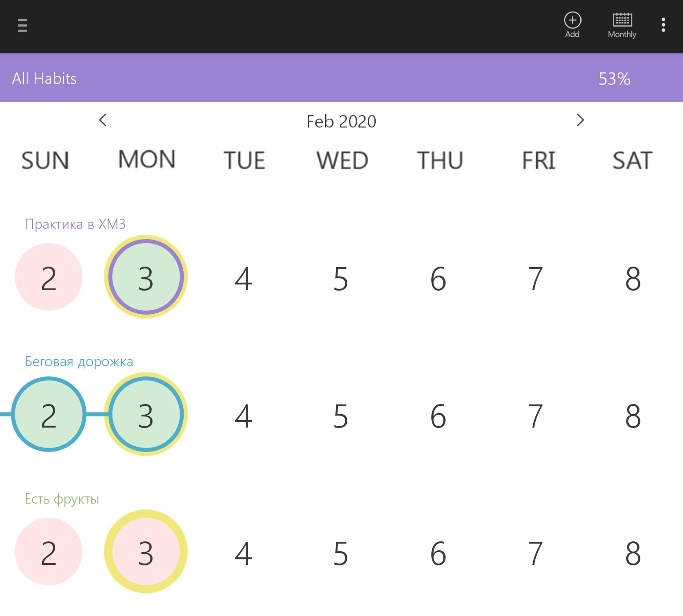Go to previous week with left chevron
The width and height of the screenshot is (683, 616).
pos(103,120)
